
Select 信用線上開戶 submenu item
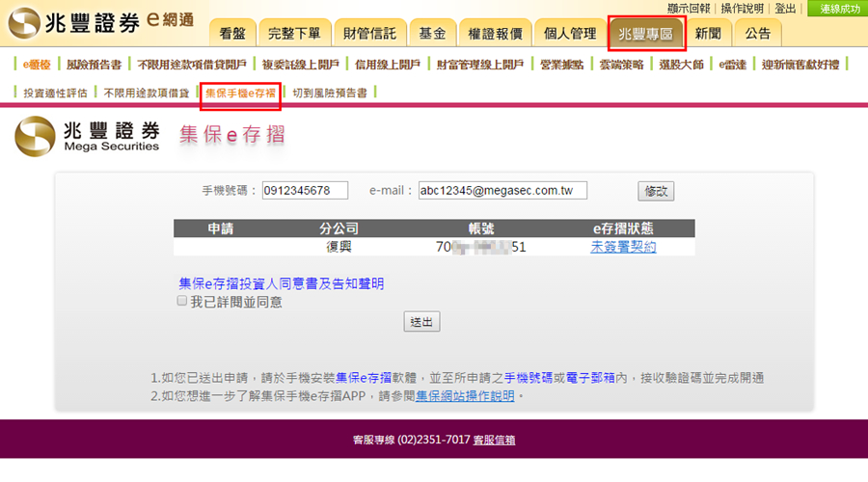[388, 65]
